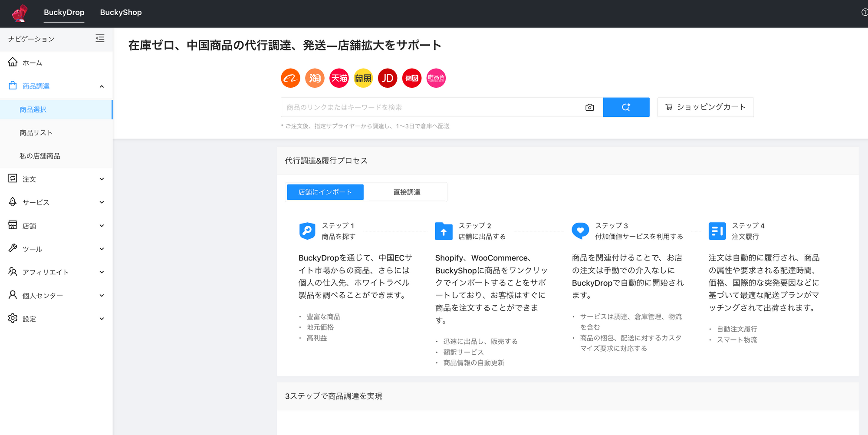Select the 1688 Alibaba orange marketplace icon
Screen dimensions: 868x435
tap(290, 78)
